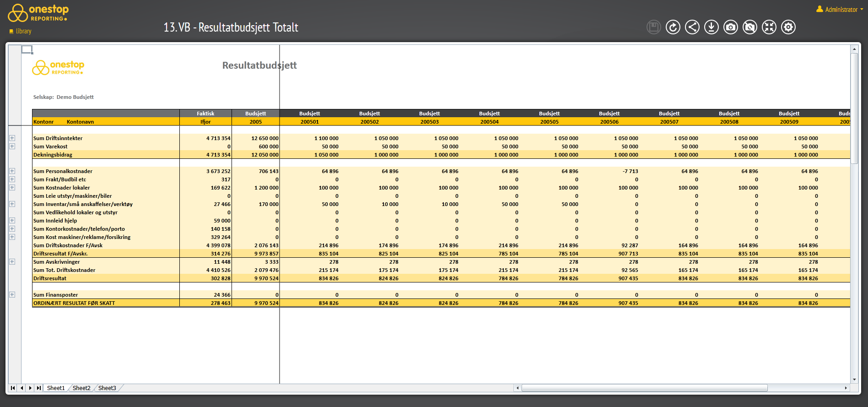
Task: Click the user icon beside Administrator
Action: point(819,9)
